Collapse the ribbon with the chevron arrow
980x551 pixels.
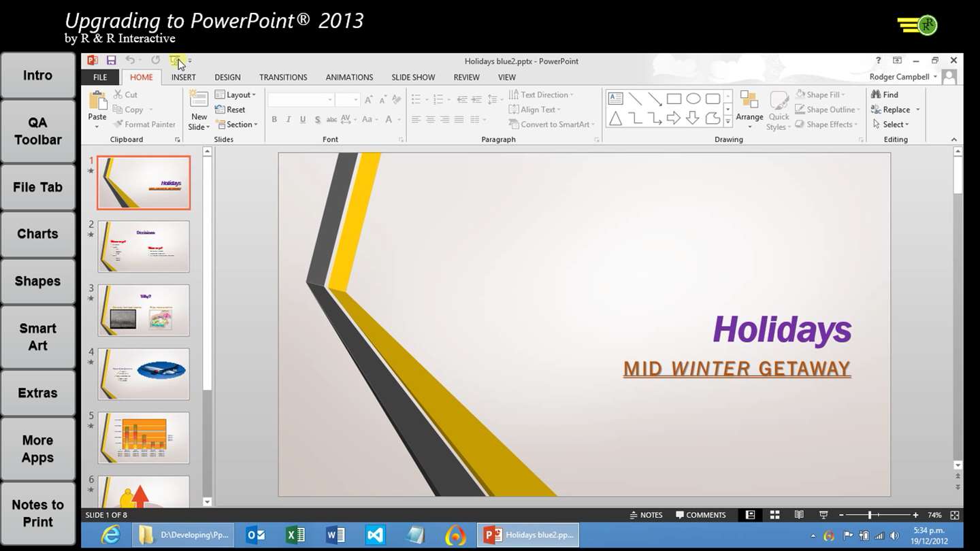[x=953, y=139]
